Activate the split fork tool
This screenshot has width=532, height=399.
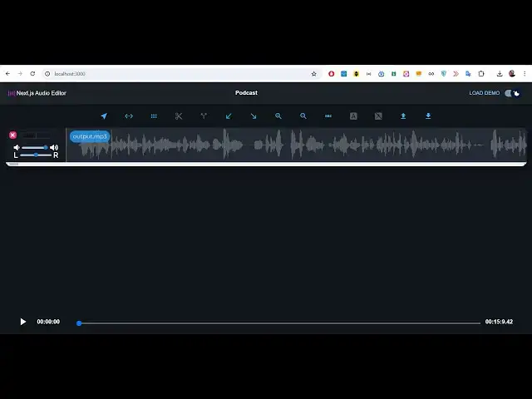pyautogui.click(x=204, y=116)
